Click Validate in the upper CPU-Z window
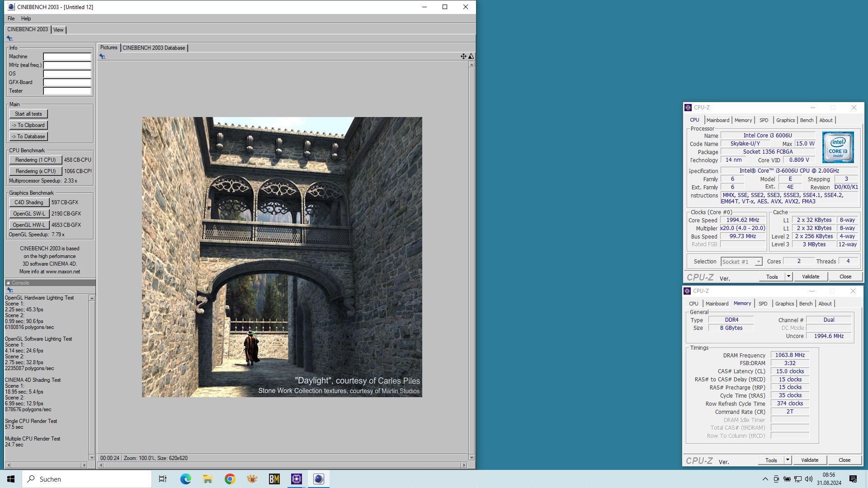 (x=810, y=277)
